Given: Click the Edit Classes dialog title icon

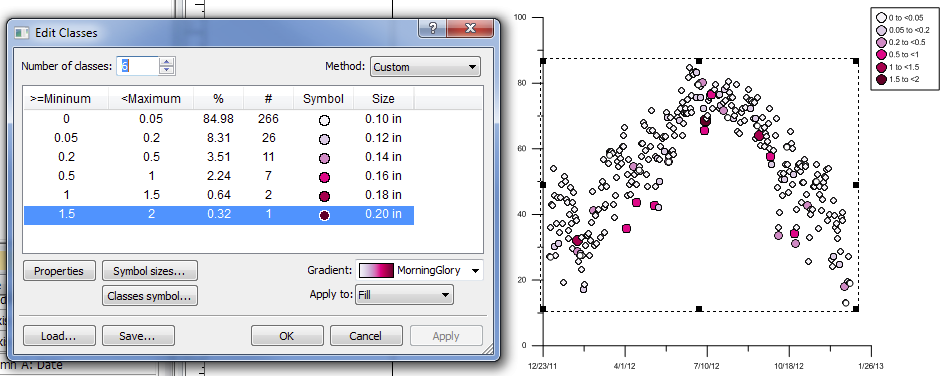Looking at the screenshot, I should [x=22, y=32].
